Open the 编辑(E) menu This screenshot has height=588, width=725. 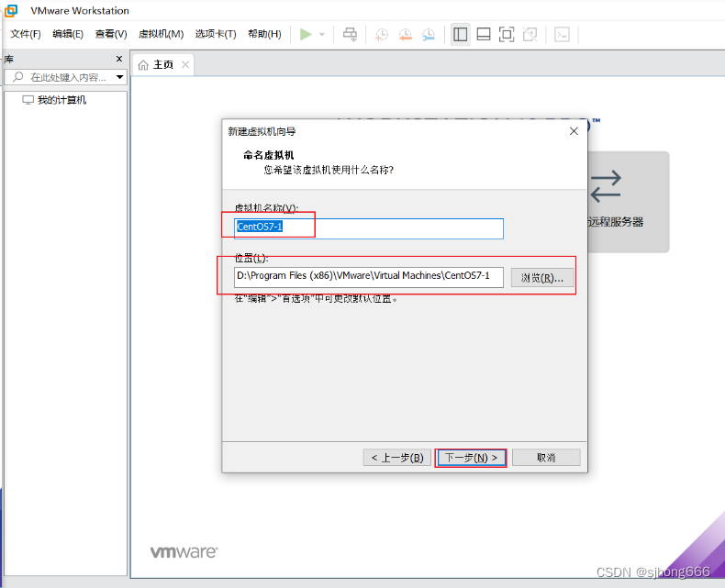coord(68,34)
